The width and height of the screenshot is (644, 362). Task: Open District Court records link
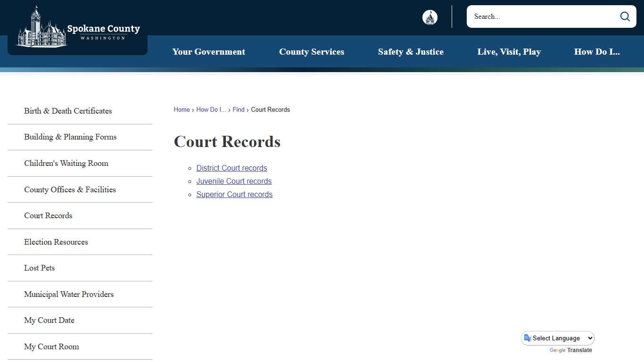231,168
